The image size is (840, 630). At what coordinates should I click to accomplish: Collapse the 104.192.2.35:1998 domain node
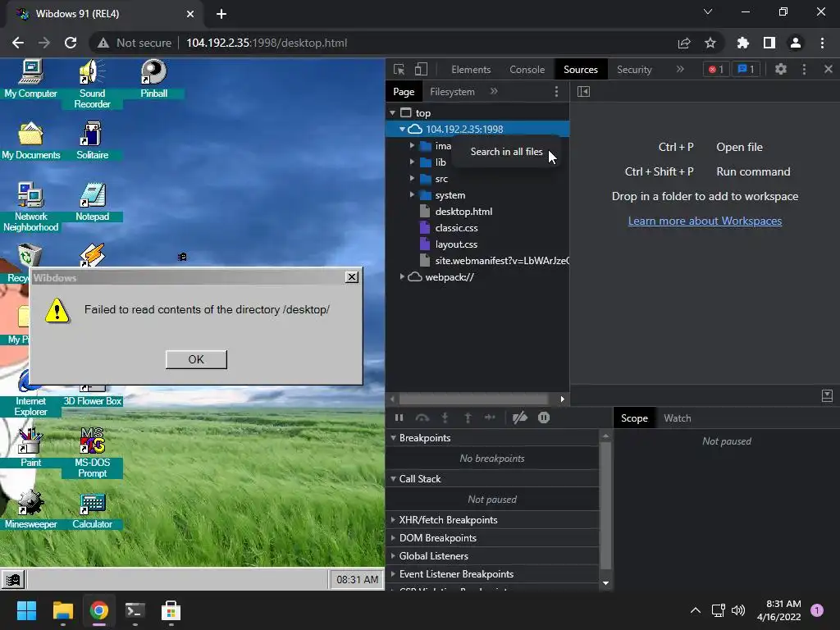pyautogui.click(x=402, y=129)
